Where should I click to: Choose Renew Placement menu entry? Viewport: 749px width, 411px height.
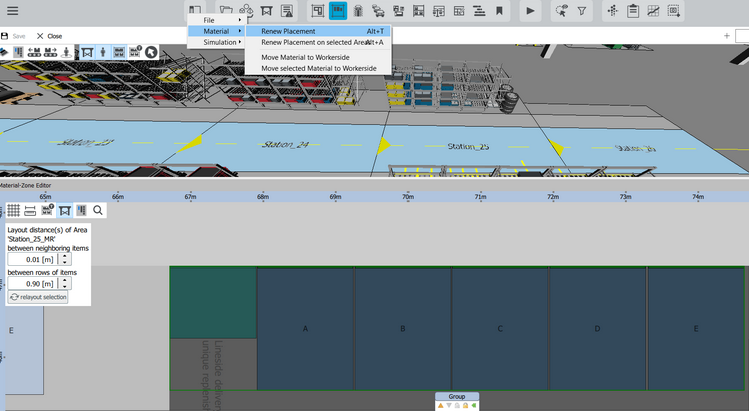288,31
